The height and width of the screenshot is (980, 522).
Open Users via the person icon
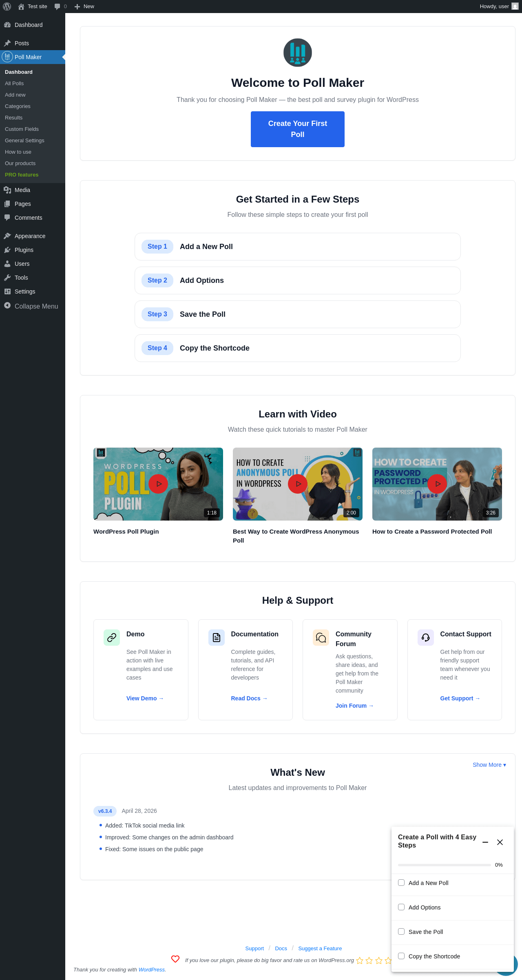point(7,264)
